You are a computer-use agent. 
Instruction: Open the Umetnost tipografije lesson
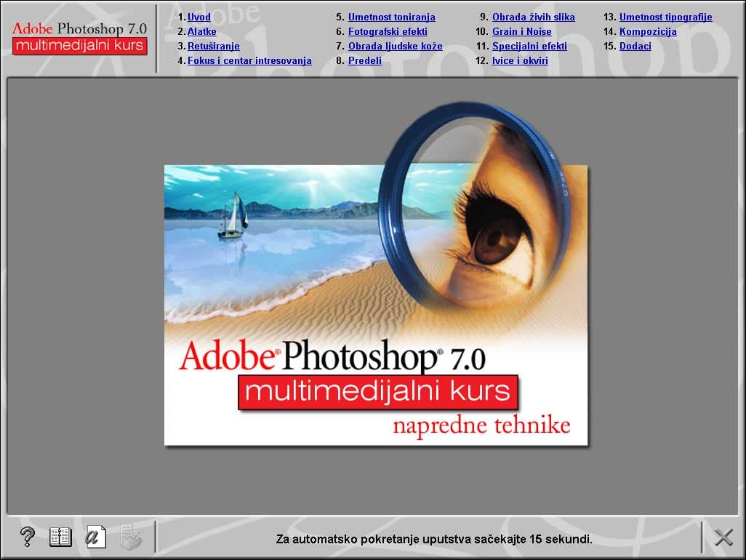(665, 17)
